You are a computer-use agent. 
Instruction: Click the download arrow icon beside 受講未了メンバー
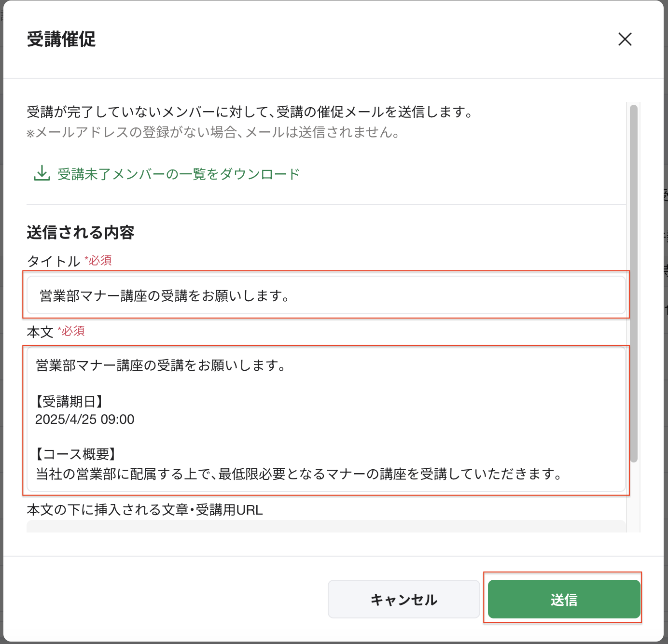click(42, 173)
